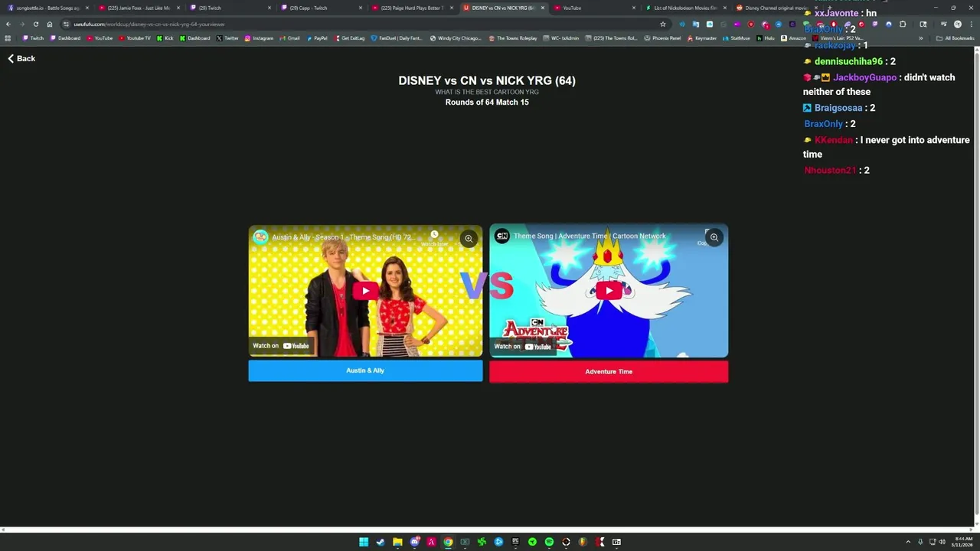Open Chrome three-dot menu
Viewport: 980px width, 551px height.
[971, 24]
